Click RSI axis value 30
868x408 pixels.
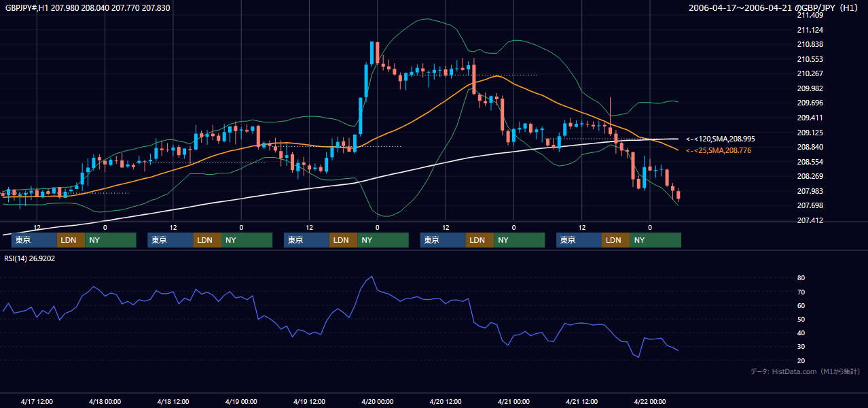801,346
